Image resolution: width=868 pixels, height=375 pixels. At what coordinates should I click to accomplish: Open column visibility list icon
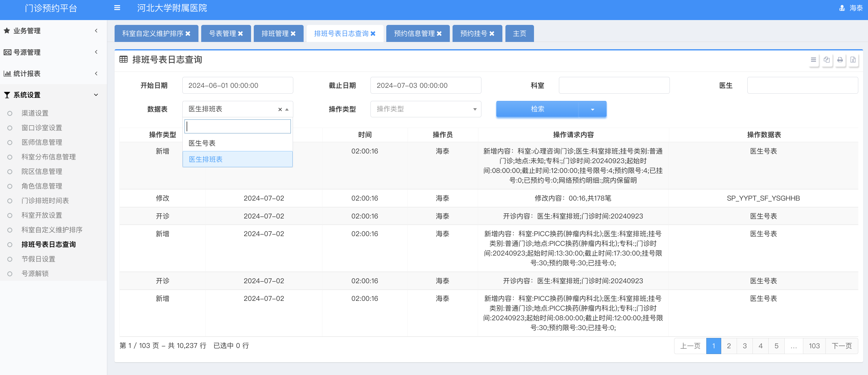[813, 60]
